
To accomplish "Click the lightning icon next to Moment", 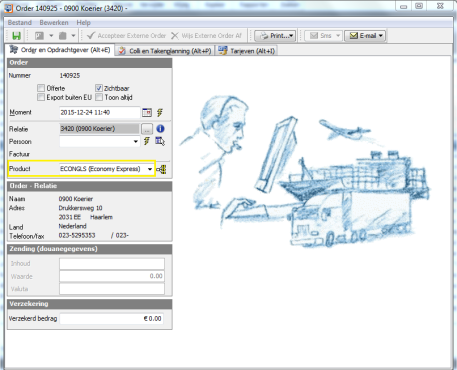I will click(160, 113).
